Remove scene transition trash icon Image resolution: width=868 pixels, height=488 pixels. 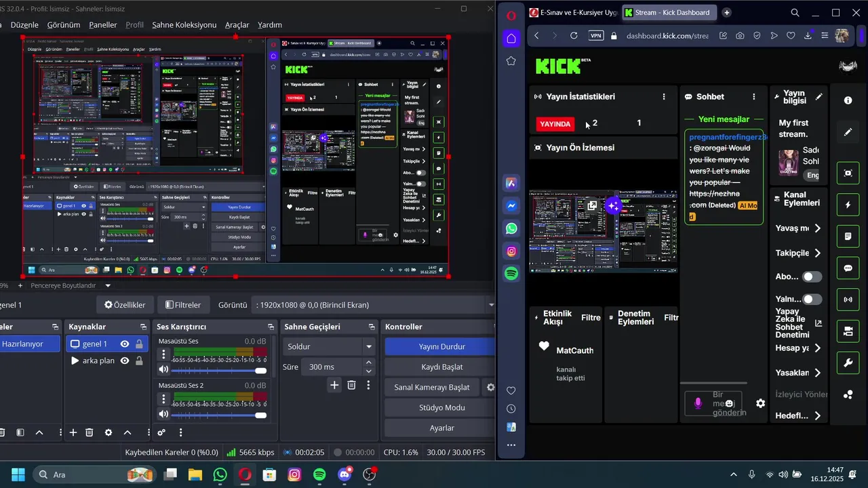point(351,385)
